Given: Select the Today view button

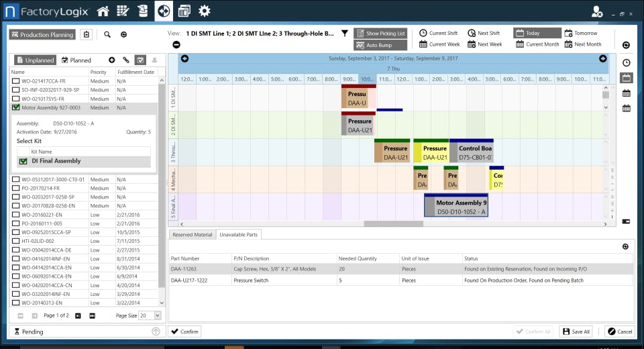Looking at the screenshot, I should (x=537, y=33).
